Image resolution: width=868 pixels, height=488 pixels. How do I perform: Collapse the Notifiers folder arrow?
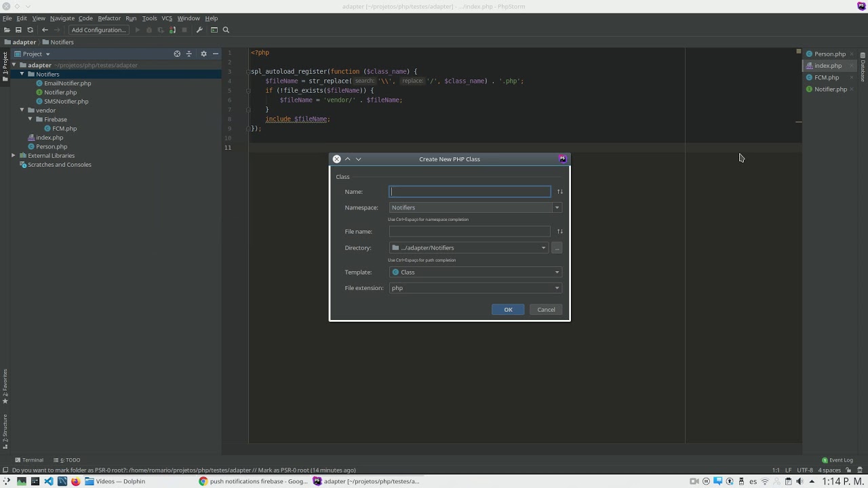coord(22,74)
